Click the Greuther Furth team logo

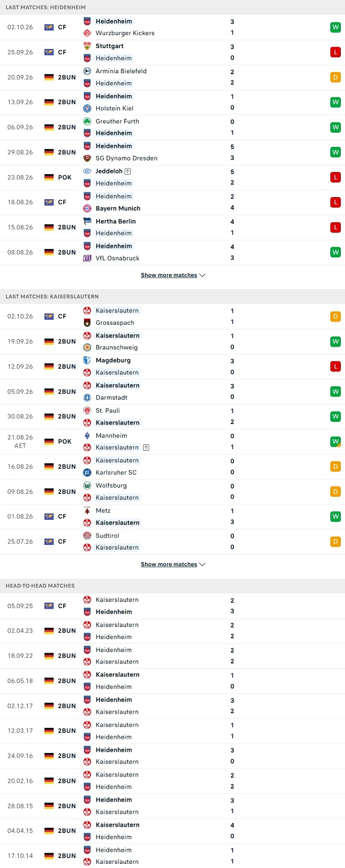[87, 121]
